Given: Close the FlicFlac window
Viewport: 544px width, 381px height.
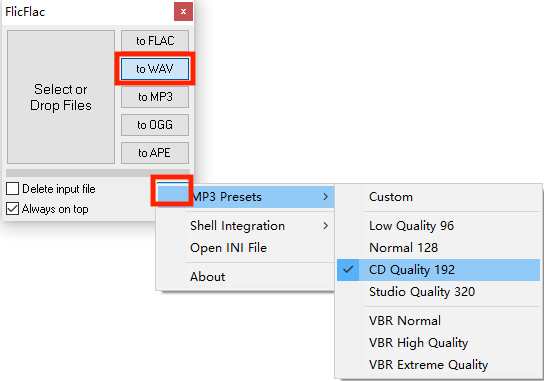Looking at the screenshot, I should tap(183, 11).
